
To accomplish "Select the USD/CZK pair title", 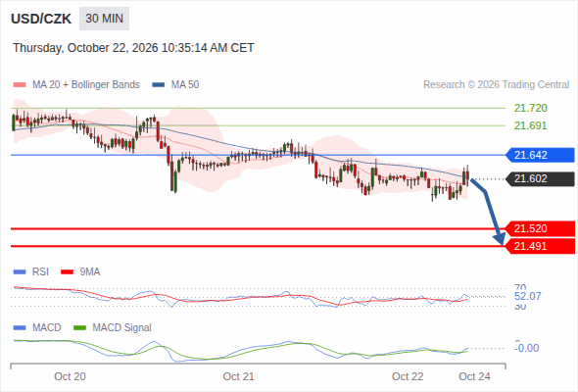I will pyautogui.click(x=41, y=19).
